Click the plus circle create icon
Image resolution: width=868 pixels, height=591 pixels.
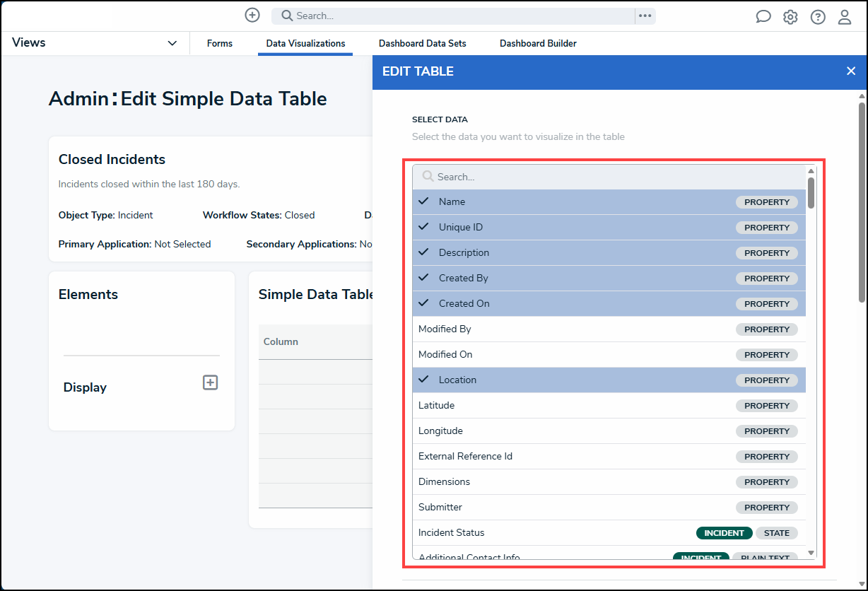[x=252, y=15]
